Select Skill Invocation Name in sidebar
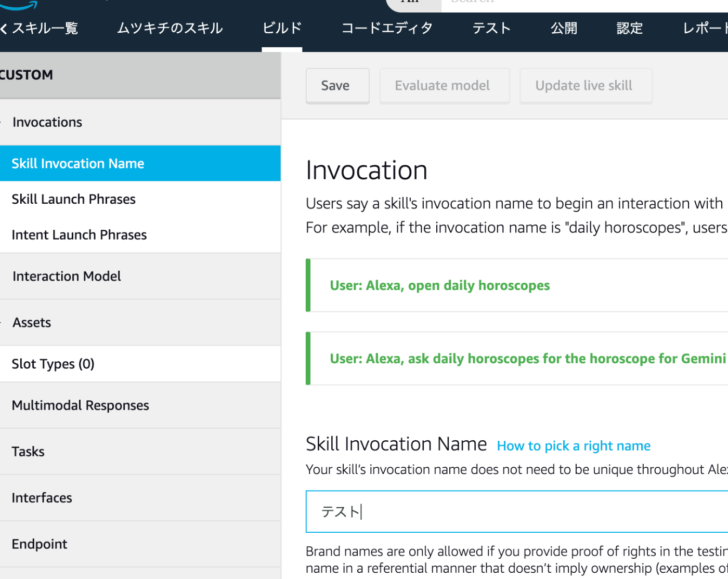Screen dimensions: 728x579 point(140,163)
